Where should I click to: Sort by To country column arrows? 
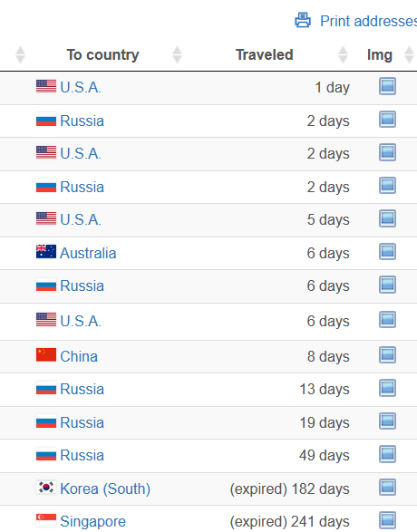[x=177, y=54]
